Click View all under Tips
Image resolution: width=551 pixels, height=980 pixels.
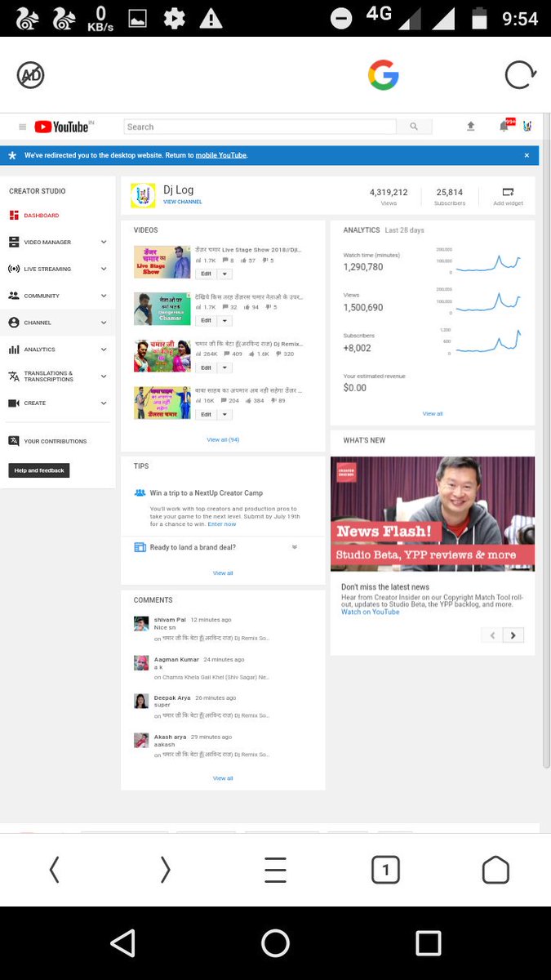(x=223, y=573)
